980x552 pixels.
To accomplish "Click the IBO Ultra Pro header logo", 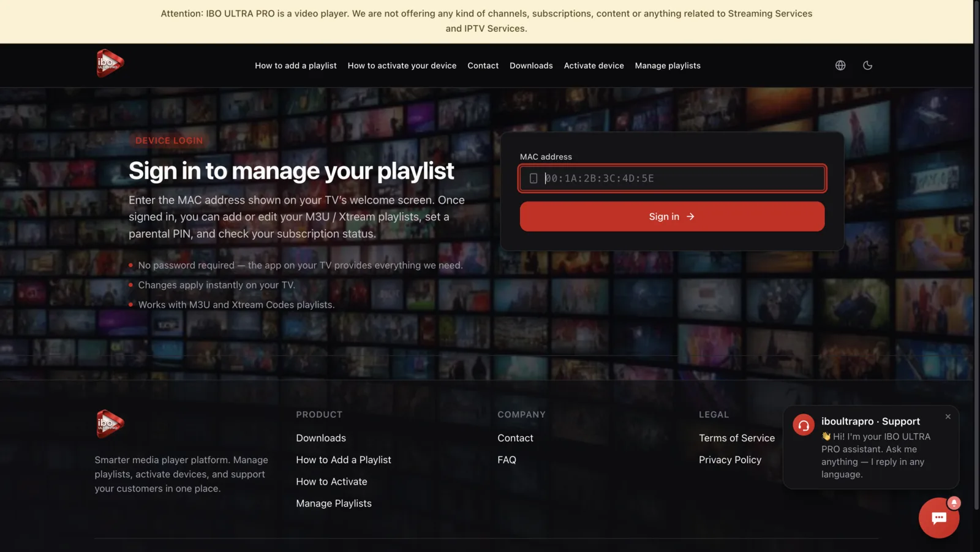I will pyautogui.click(x=110, y=64).
